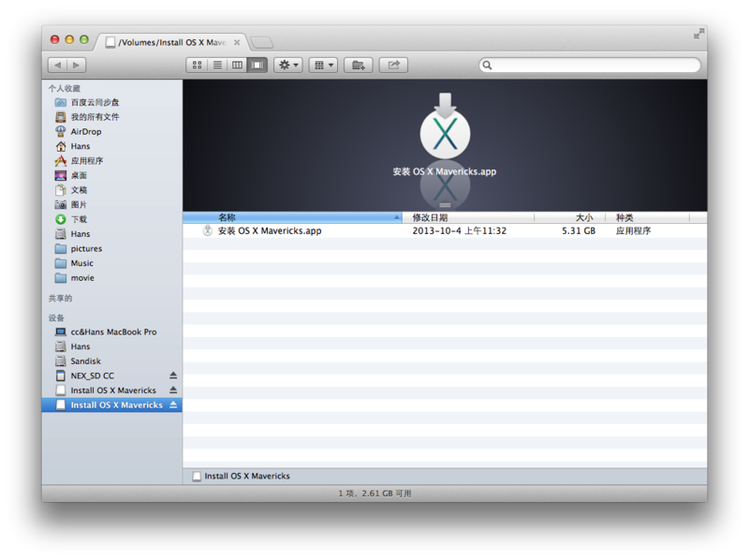Open a new tab beside the current tab

(262, 43)
